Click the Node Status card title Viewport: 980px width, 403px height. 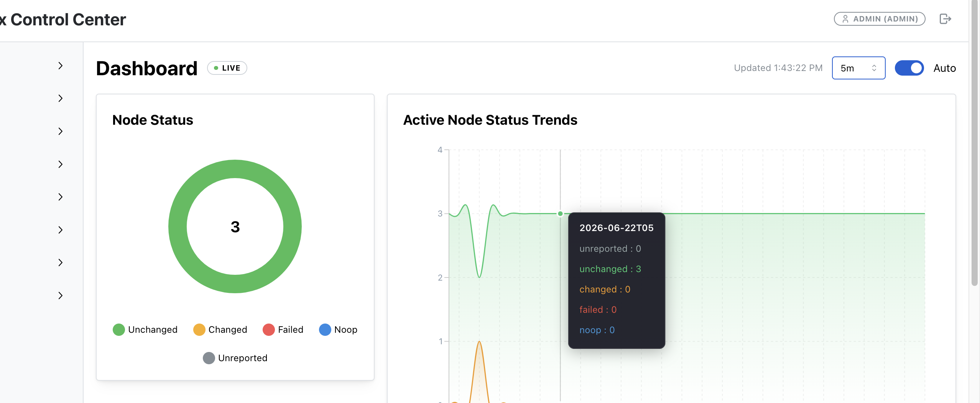pyautogui.click(x=153, y=120)
